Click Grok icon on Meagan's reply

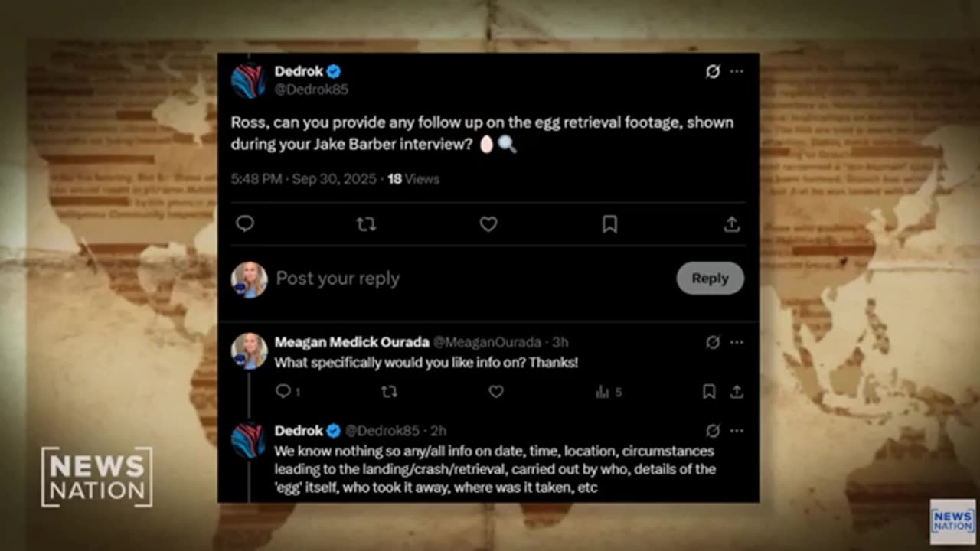(x=713, y=342)
